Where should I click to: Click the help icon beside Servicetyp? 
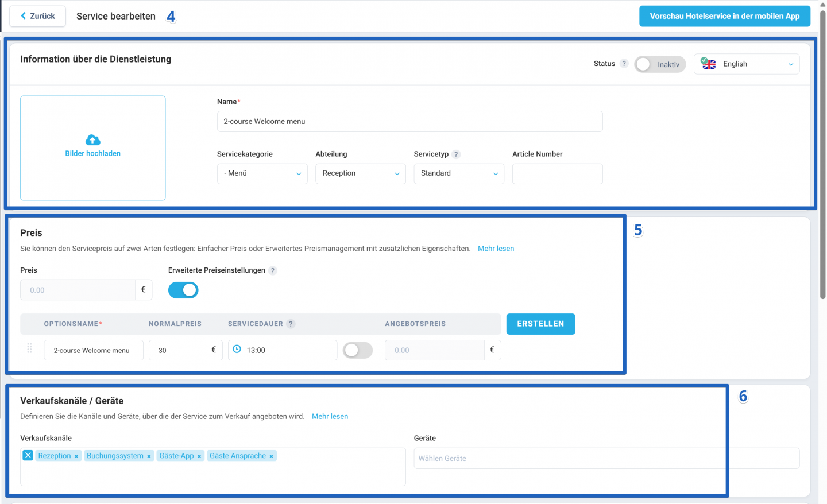(456, 154)
